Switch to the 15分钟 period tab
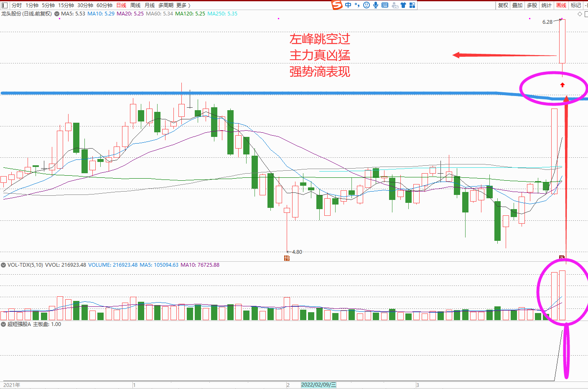The height and width of the screenshot is (389, 588). (66, 5)
